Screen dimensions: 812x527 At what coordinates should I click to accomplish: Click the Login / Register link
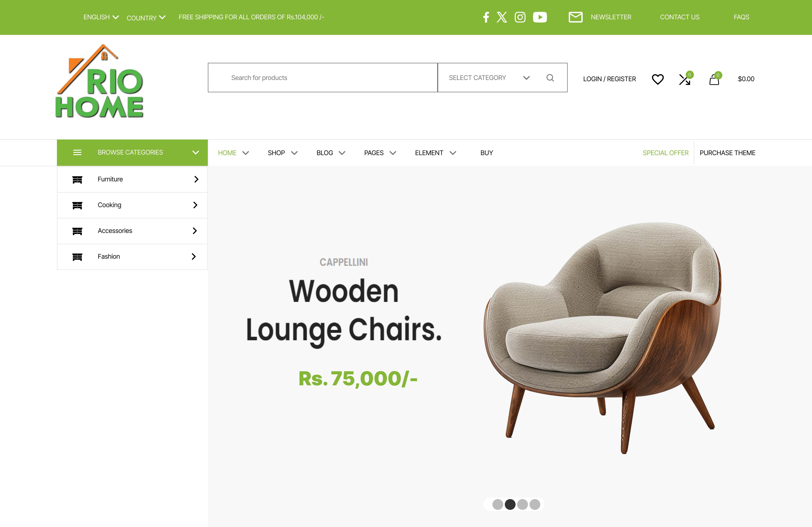(609, 79)
